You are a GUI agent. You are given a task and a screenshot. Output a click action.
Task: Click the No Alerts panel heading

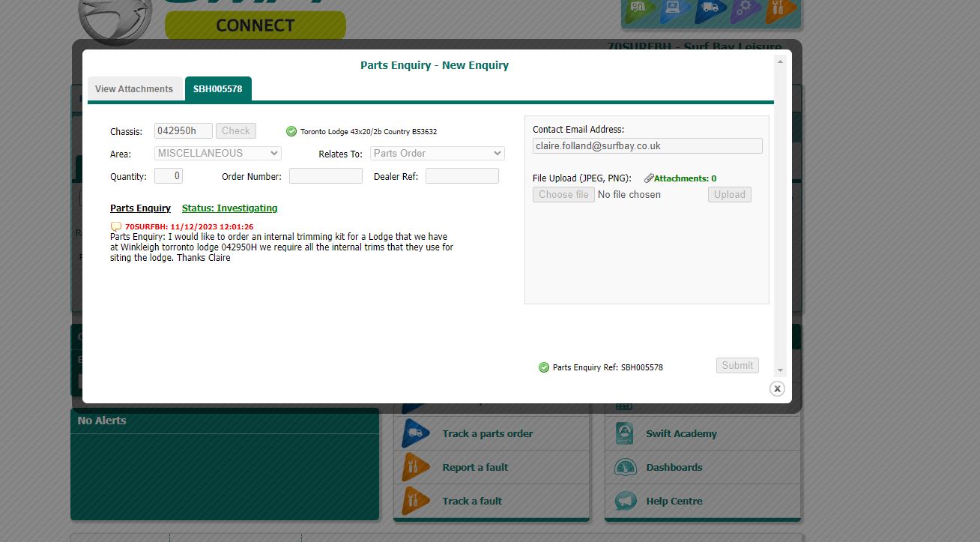pos(102,421)
